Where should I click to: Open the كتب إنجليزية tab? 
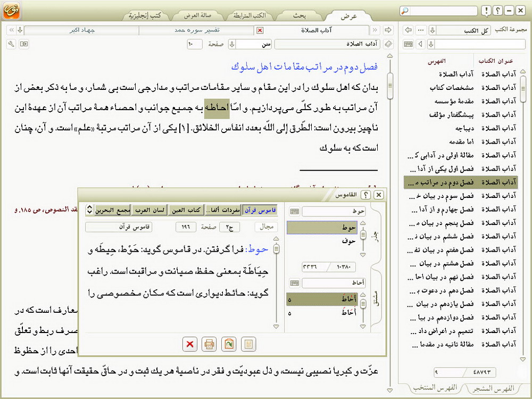click(x=145, y=15)
